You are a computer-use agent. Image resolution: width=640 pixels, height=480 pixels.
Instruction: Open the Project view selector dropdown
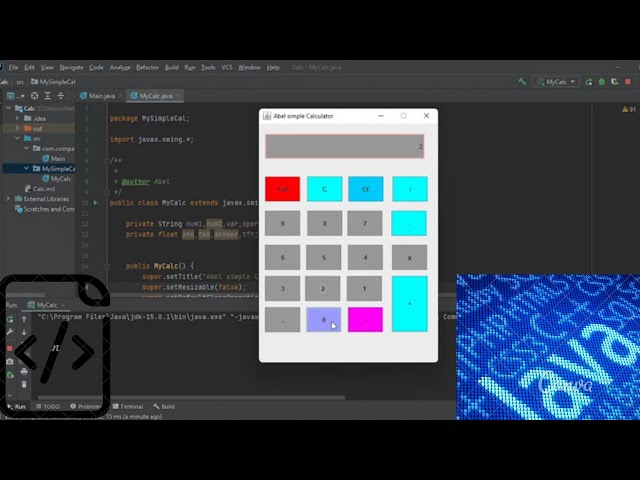tap(16, 96)
